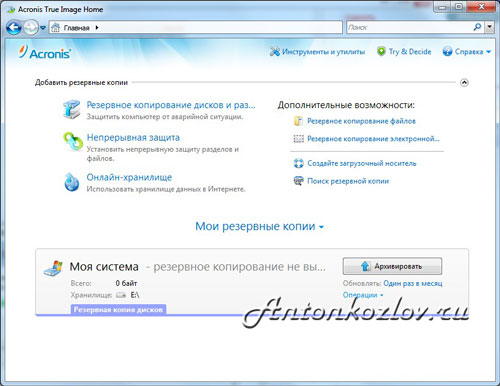Open the Операции dropdown
This screenshot has height=386, width=500.
point(363,295)
